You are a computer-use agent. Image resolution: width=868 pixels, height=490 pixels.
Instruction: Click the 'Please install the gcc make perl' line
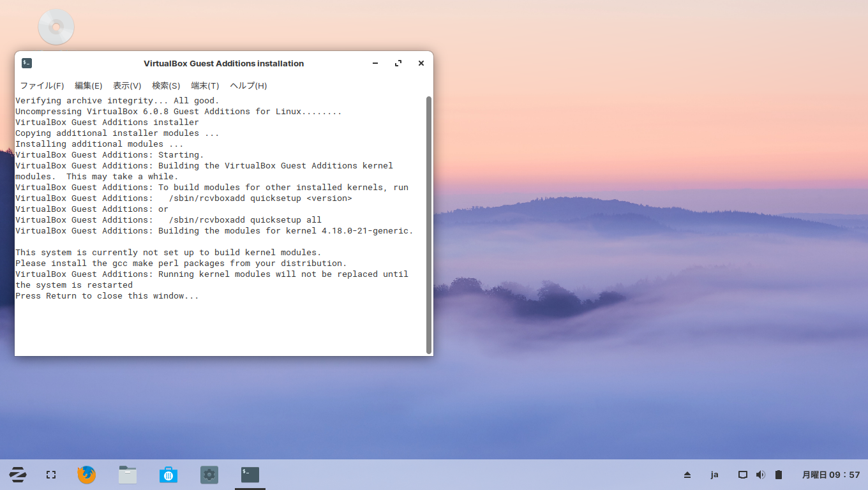coord(181,264)
